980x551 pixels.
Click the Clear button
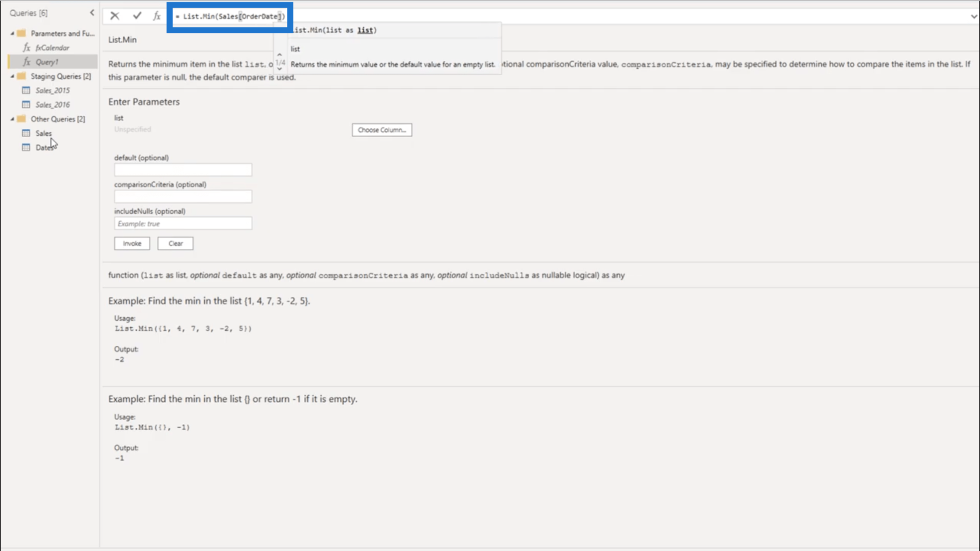click(175, 243)
